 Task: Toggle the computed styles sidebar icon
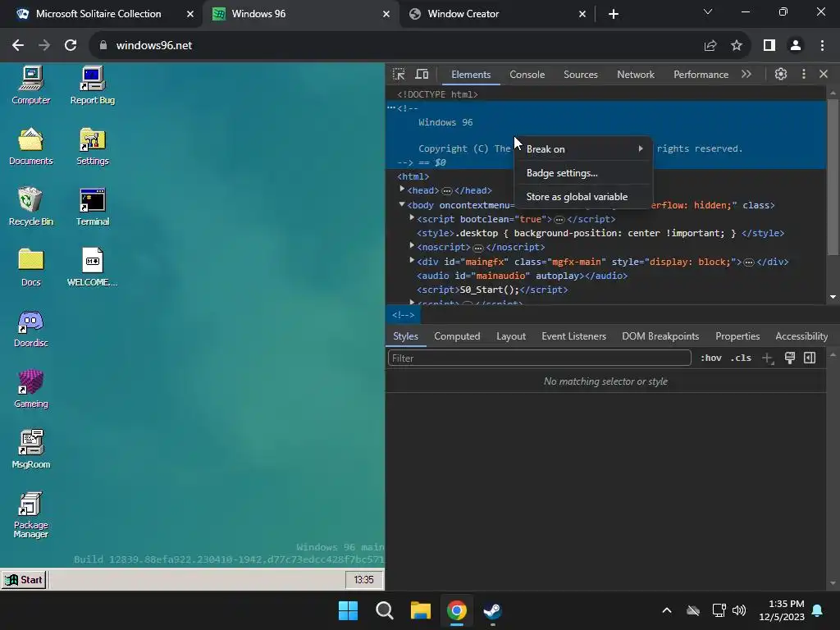[810, 358]
